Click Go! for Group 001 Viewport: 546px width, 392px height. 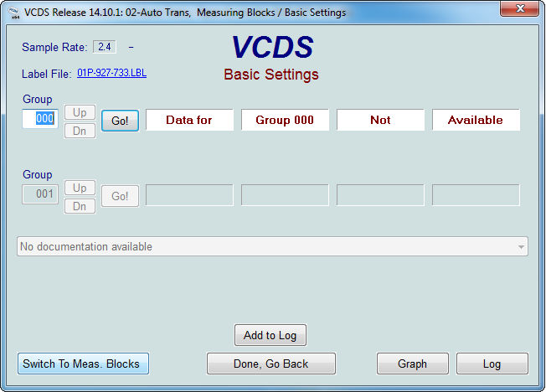point(120,196)
